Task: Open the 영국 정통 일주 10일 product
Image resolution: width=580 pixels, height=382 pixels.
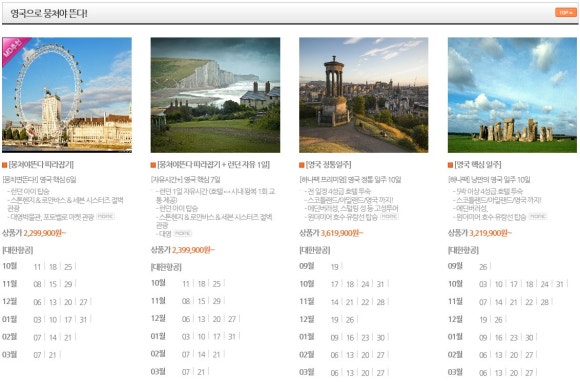Action: (x=350, y=180)
